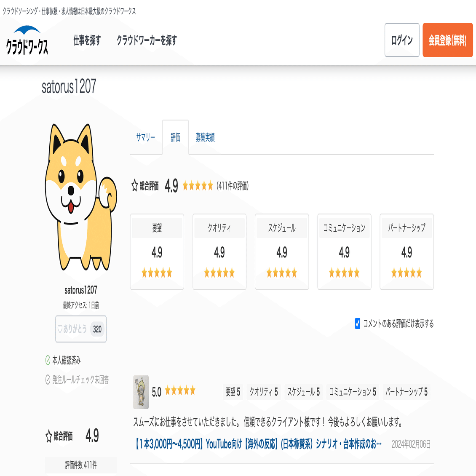The height and width of the screenshot is (476, 476).
Task: Open クラウドワーカーを探す navigation item
Action: [147, 40]
